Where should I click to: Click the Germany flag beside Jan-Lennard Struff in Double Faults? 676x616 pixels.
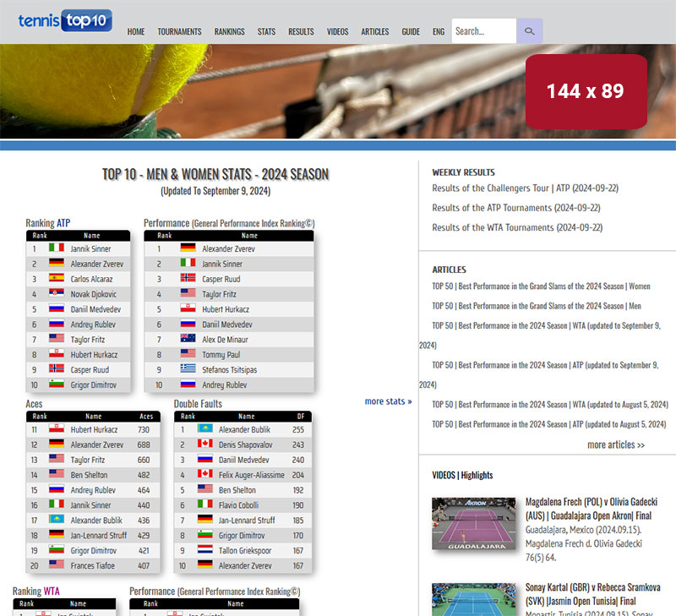point(205,519)
